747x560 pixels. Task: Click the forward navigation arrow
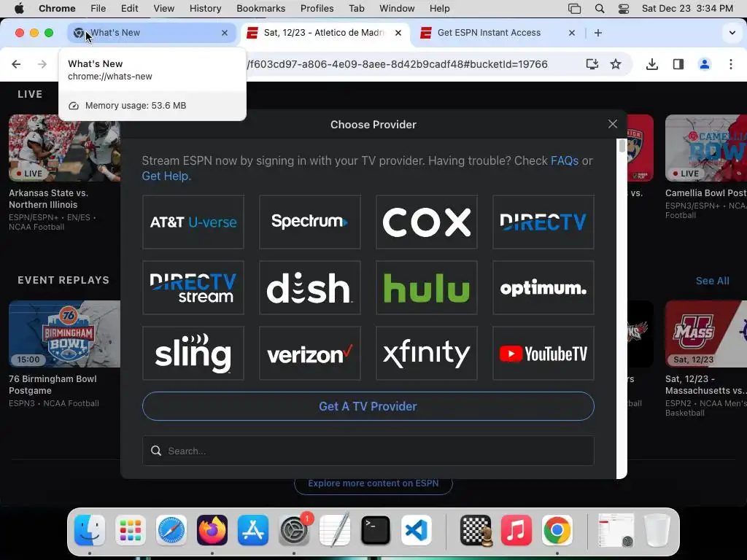[x=42, y=64]
